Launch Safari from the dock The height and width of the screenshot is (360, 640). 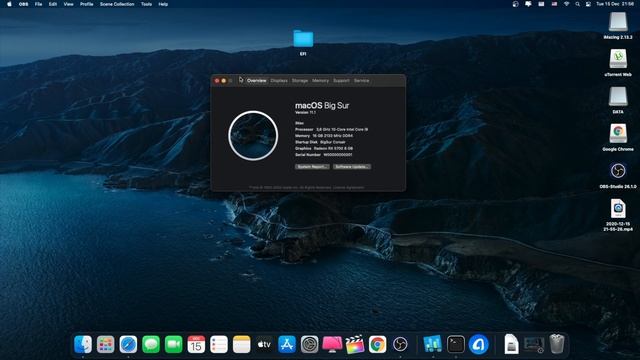128,344
